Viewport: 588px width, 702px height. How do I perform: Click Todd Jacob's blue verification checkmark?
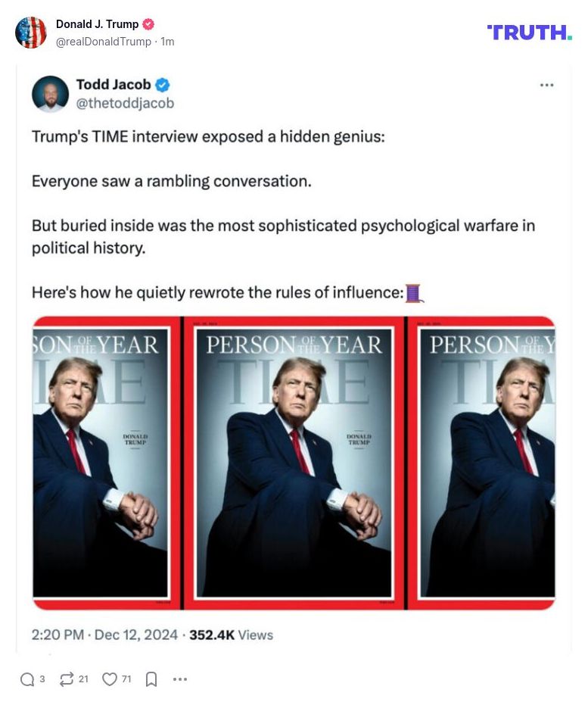pos(162,84)
